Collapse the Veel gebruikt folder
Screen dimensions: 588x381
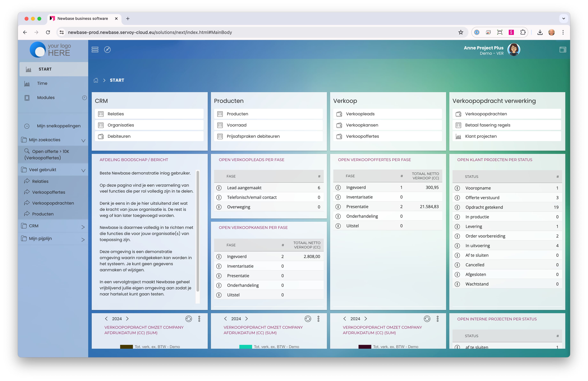point(83,170)
